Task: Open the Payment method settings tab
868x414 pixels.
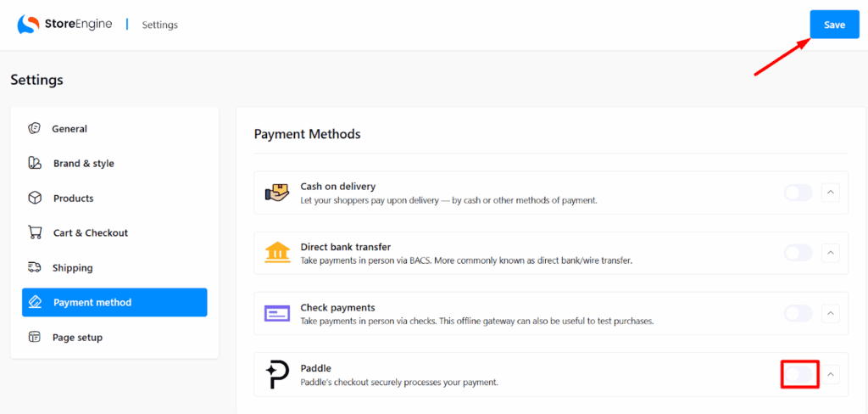Action: [114, 303]
